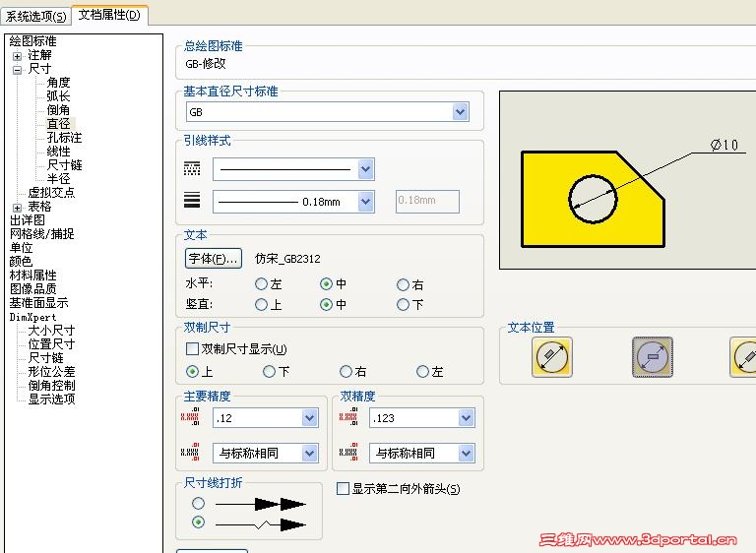This screenshot has height=553, width=756.
Task: Select 绘图标准 in the tree
Action: coord(32,41)
